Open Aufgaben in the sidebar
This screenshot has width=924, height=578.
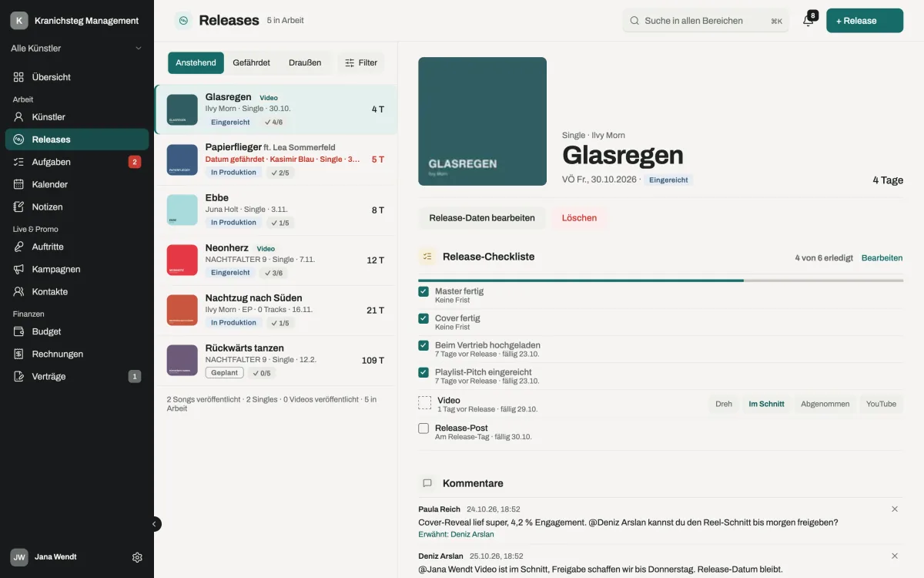pyautogui.click(x=77, y=162)
